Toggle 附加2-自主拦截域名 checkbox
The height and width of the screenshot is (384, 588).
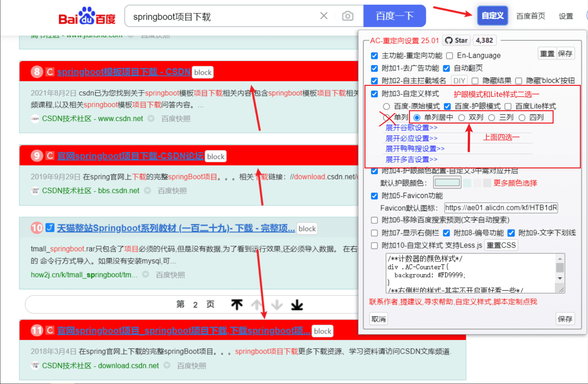click(x=374, y=81)
